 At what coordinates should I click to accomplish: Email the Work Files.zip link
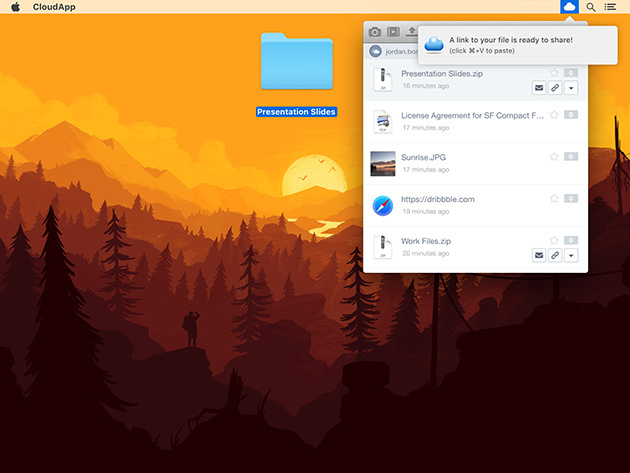click(539, 255)
